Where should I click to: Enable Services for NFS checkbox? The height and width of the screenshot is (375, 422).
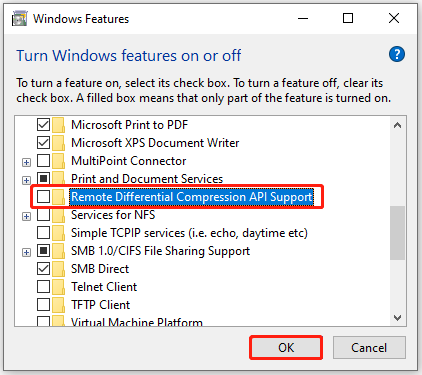(x=43, y=215)
